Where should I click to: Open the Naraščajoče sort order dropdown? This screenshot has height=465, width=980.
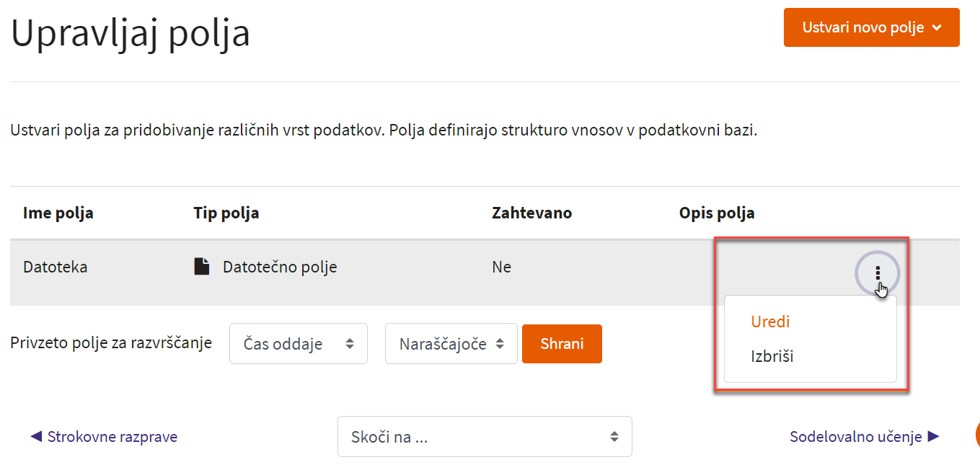pyautogui.click(x=451, y=344)
